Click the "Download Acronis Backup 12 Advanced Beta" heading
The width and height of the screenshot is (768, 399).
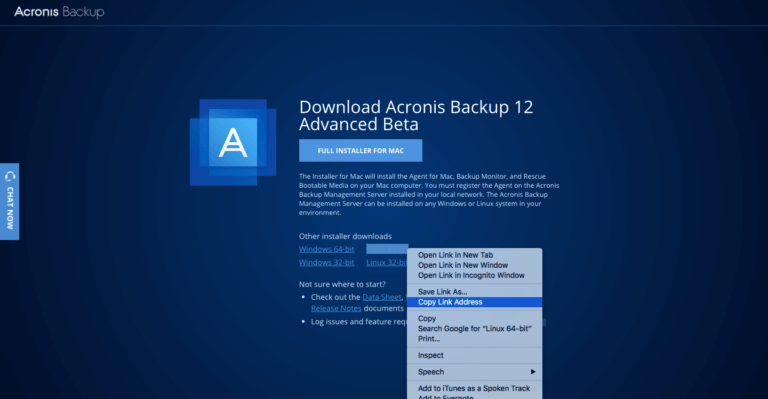coord(416,116)
